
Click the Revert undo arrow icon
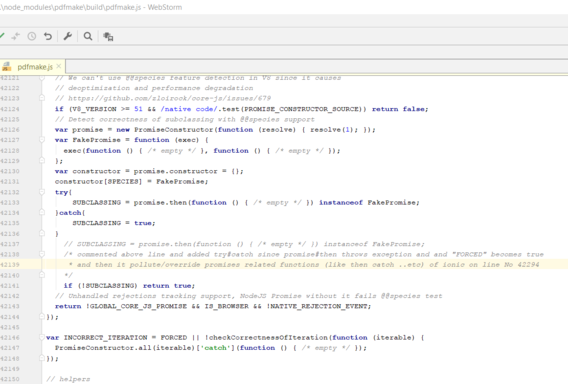coord(48,36)
